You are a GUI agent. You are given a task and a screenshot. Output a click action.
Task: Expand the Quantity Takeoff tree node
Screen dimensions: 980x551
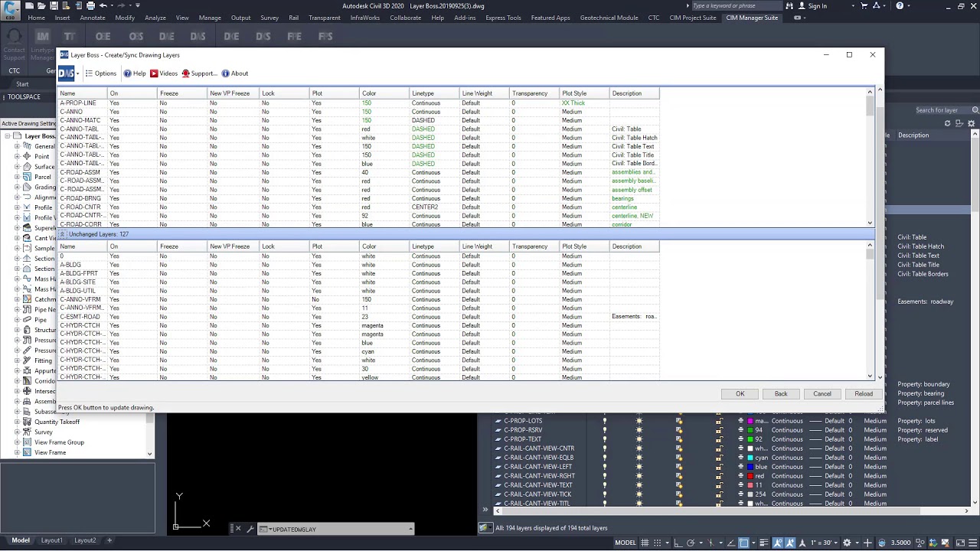[x=17, y=422]
